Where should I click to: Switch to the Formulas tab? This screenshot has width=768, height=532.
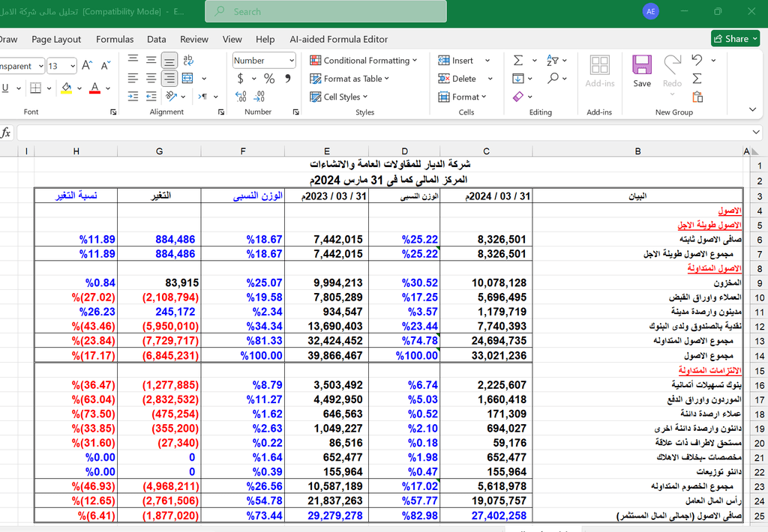pos(115,39)
